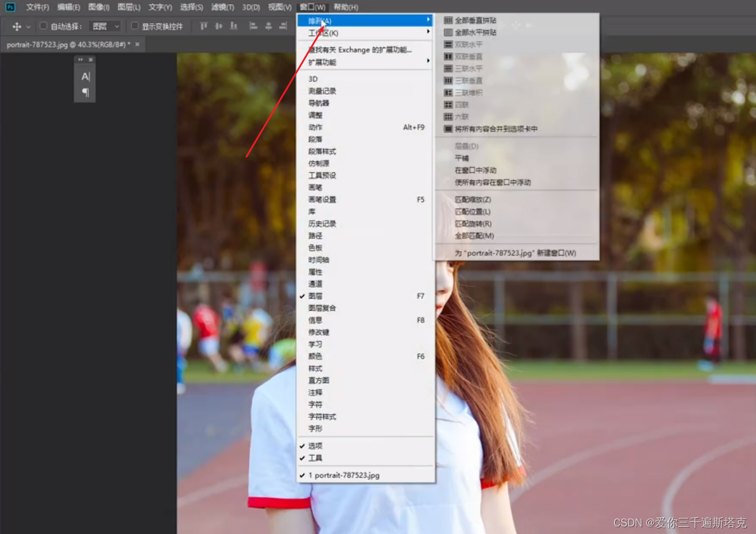Viewport: 756px width, 534px height.
Task: Choose 将所有内容合并到选项卡中 consolidate to tabs
Action: pos(516,129)
